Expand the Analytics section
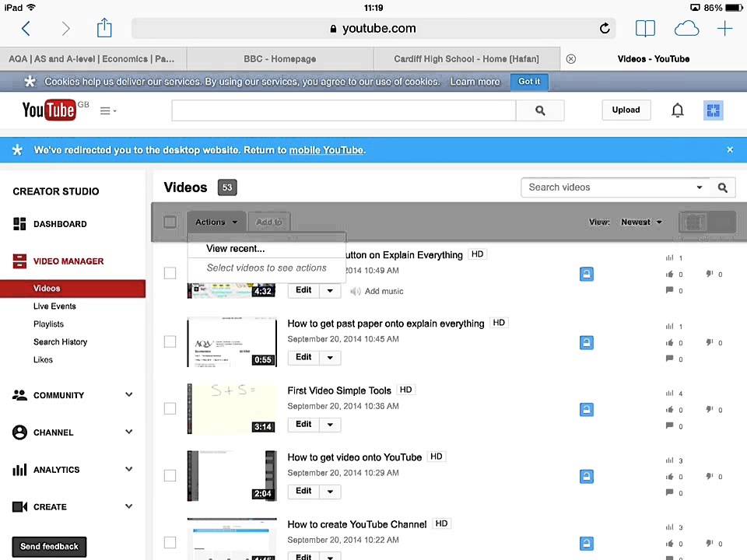747x560 pixels. coord(128,468)
